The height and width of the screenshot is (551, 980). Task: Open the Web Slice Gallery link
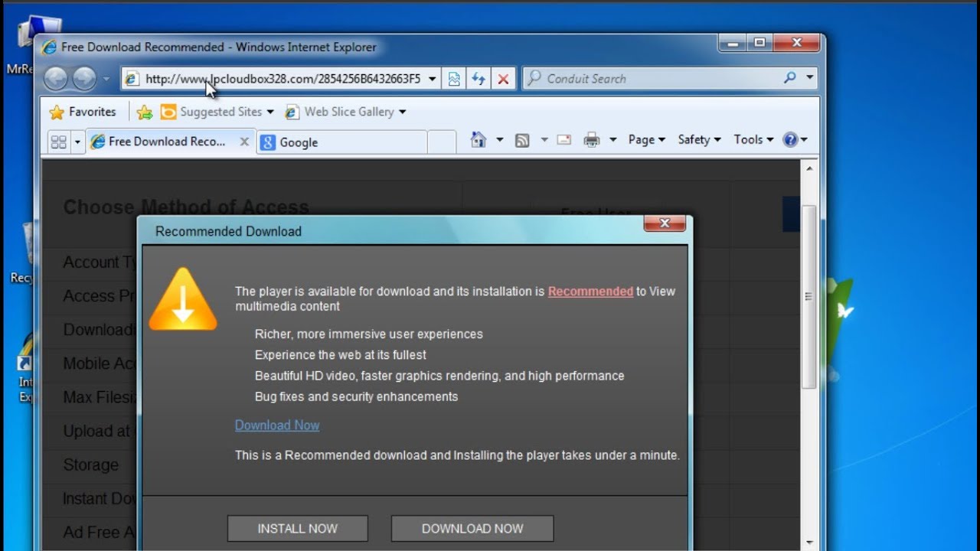click(345, 112)
